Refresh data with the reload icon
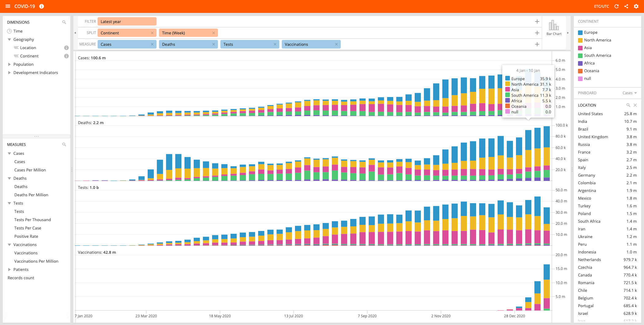Viewport: 644px width, 325px height. point(616,6)
